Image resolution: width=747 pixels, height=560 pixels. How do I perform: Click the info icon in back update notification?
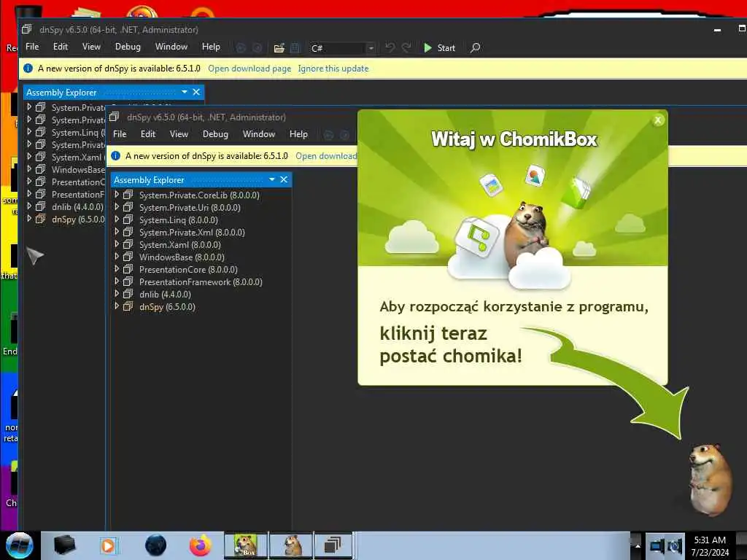tap(28, 68)
